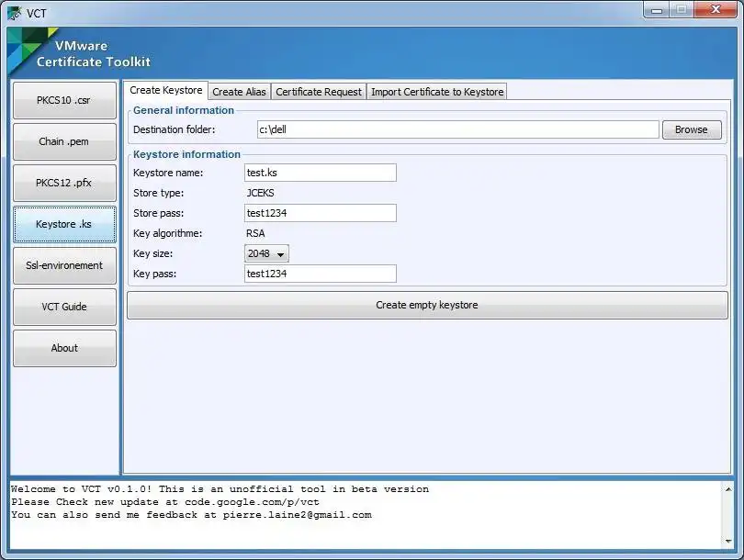Click the log panel scroll up arrow
The width and height of the screenshot is (744, 560).
(728, 489)
